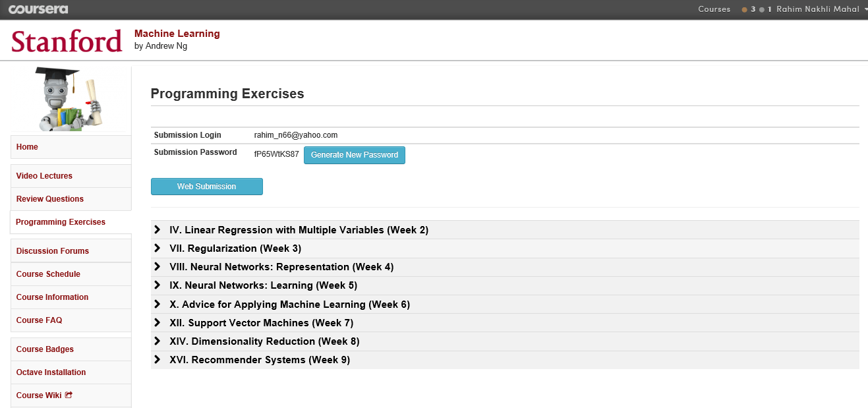
Task: Click the Stanford logo
Action: (x=66, y=41)
